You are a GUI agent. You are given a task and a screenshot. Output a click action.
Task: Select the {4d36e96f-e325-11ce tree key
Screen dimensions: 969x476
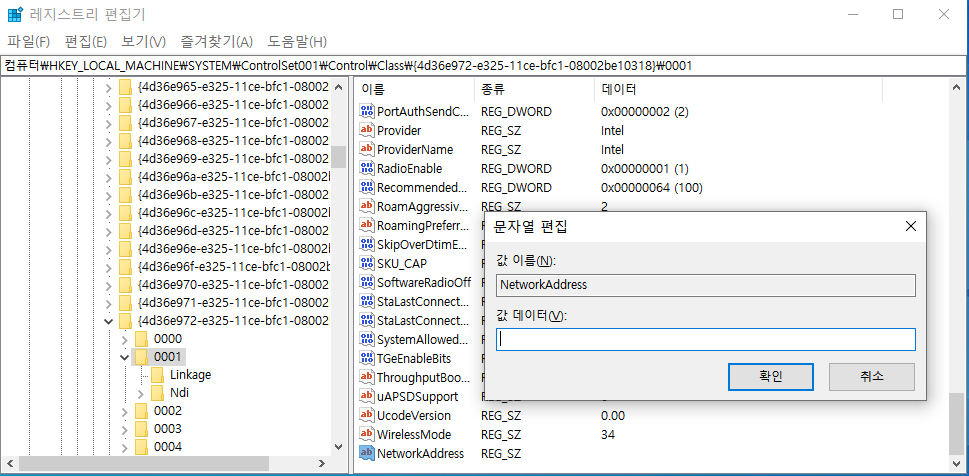pyautogui.click(x=234, y=267)
